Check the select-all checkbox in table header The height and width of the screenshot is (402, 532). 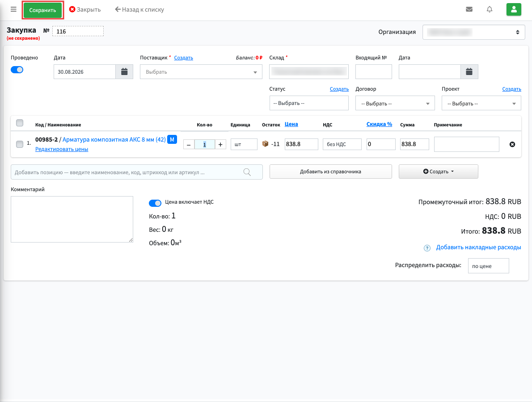(x=20, y=123)
